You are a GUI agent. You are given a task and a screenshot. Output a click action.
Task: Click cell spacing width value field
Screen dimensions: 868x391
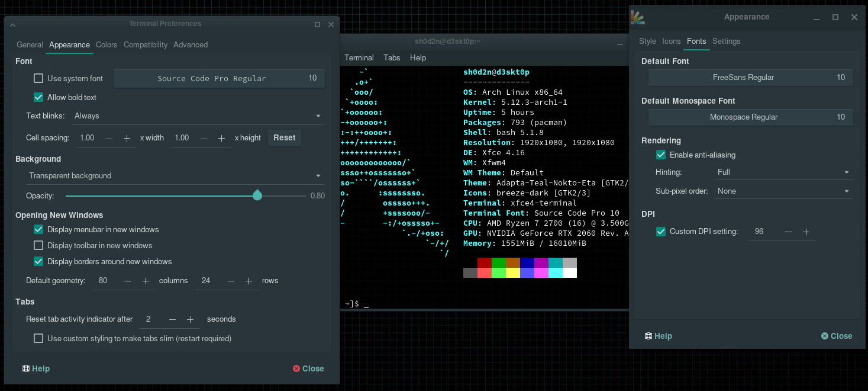click(89, 138)
